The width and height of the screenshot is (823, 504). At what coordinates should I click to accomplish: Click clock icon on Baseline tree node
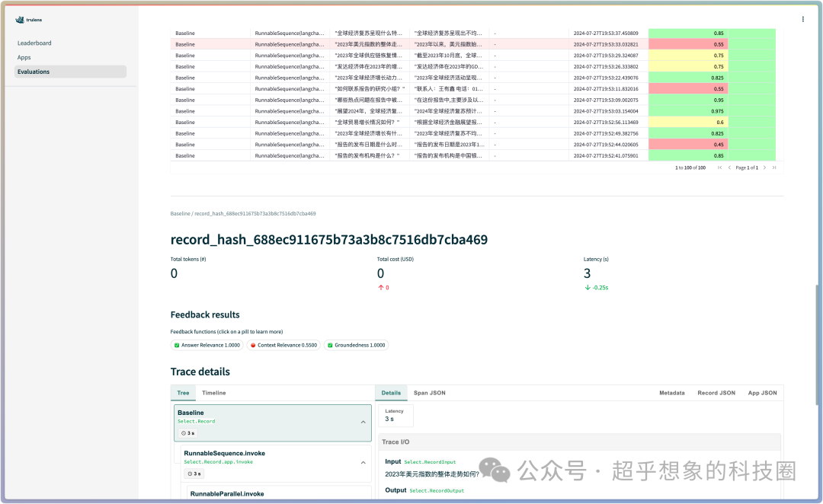(x=182, y=433)
